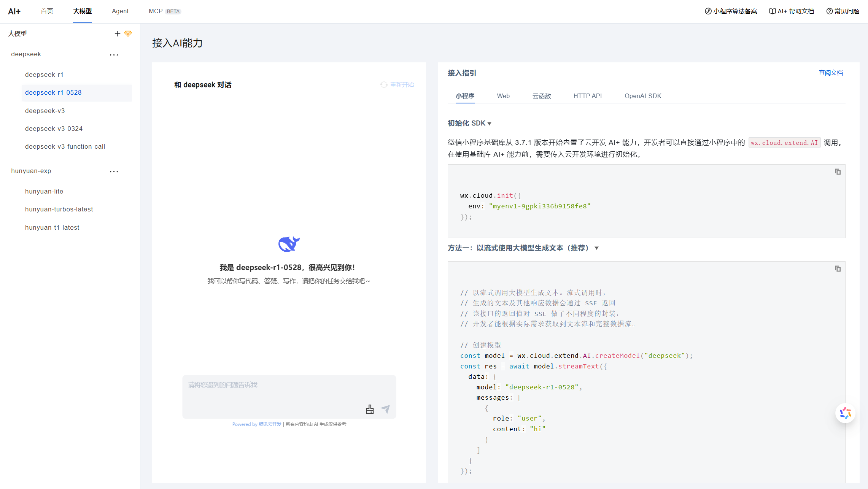
Task: Click the "deepseek-r1-0528" model string in code
Action: [542, 387]
